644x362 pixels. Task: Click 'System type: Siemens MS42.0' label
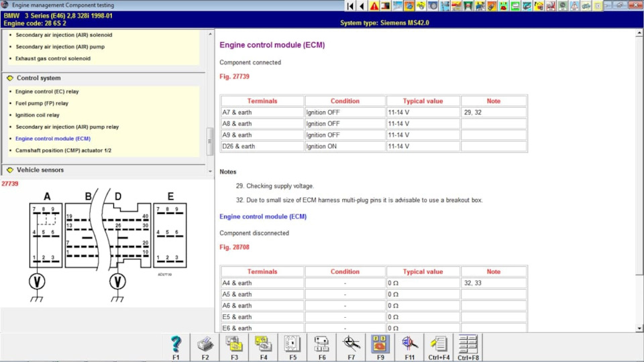(x=384, y=23)
